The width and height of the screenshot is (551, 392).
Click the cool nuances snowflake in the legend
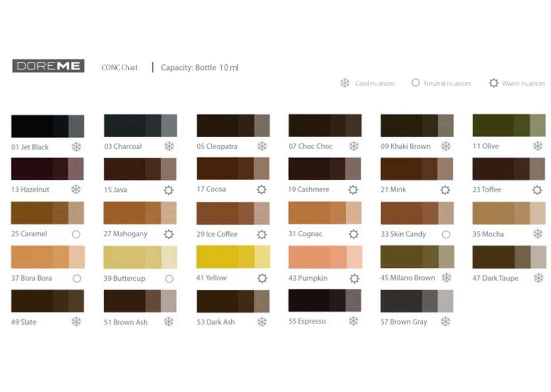(345, 83)
